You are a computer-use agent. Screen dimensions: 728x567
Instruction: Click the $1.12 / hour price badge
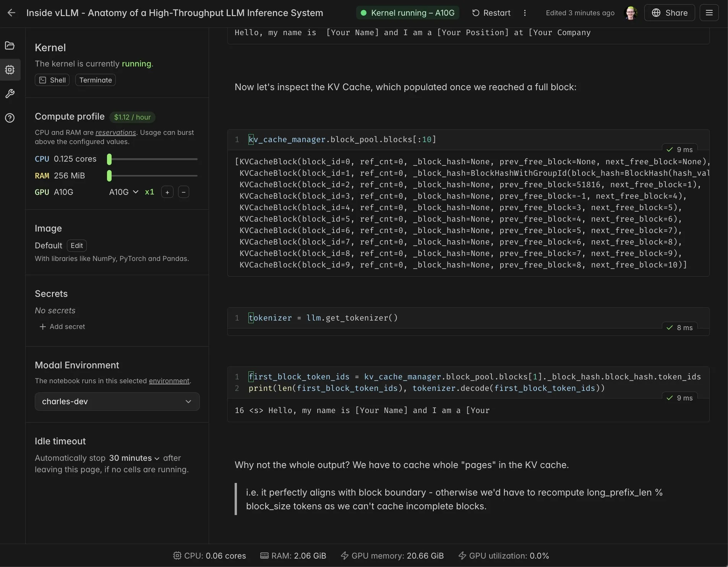tap(132, 117)
